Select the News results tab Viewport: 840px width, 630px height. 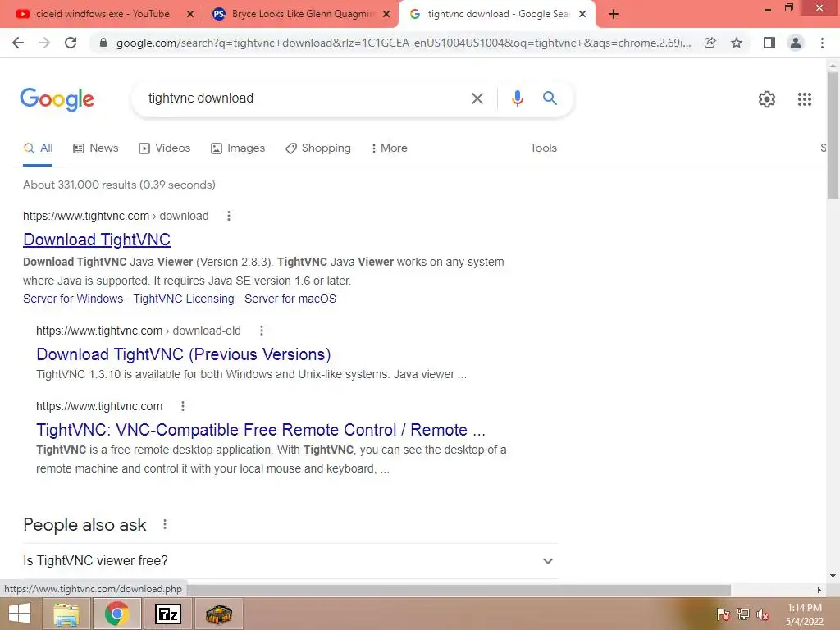(96, 148)
